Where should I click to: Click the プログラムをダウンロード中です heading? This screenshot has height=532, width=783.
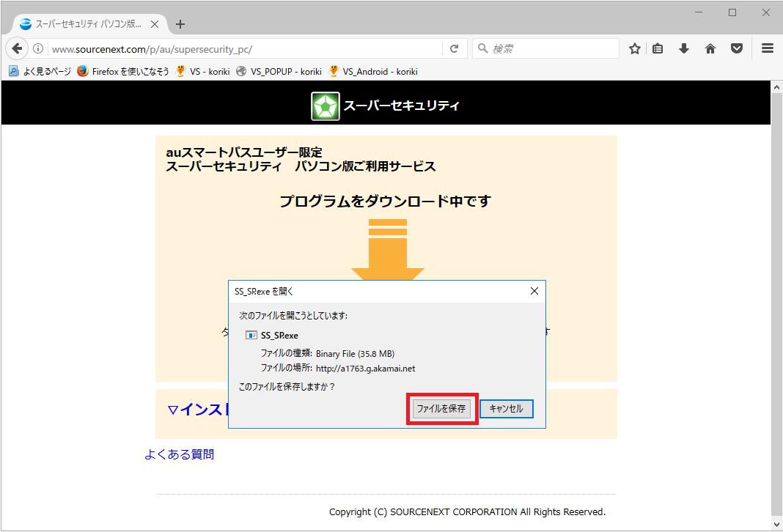coord(386,202)
